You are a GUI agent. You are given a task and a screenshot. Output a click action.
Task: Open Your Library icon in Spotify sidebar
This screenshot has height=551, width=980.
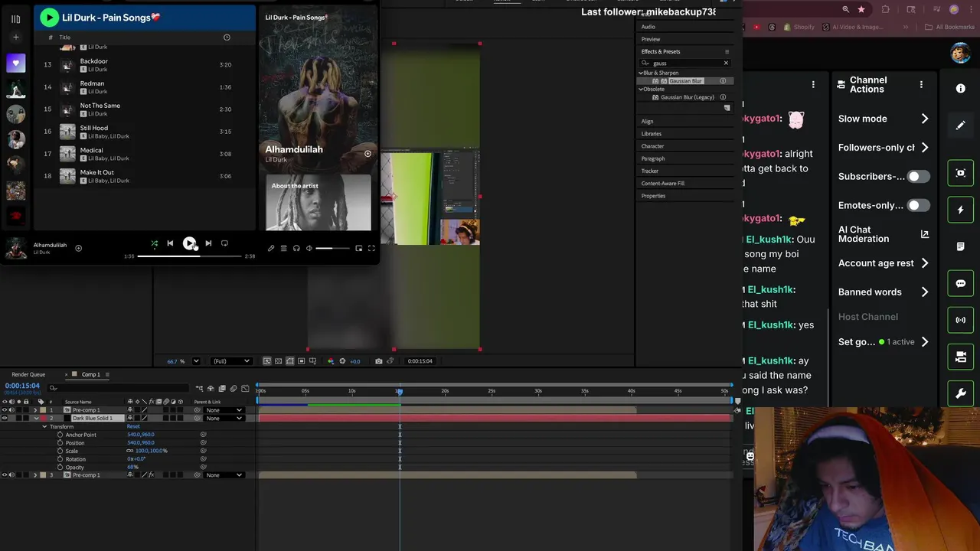(x=15, y=19)
